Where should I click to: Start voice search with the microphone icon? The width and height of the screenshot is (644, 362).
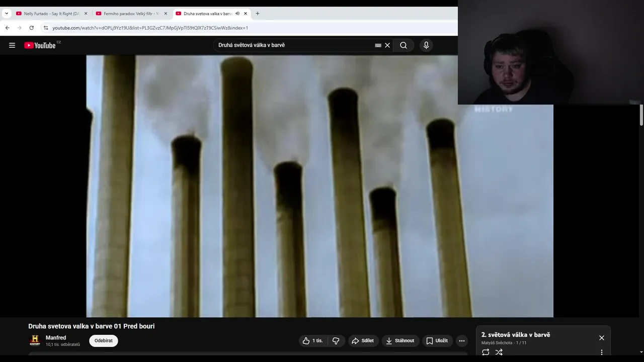click(426, 45)
